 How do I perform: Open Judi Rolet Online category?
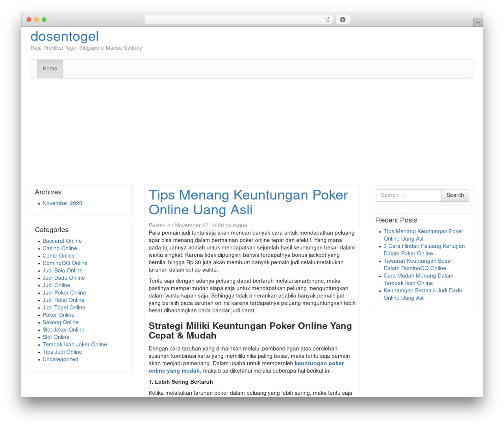[63, 301]
